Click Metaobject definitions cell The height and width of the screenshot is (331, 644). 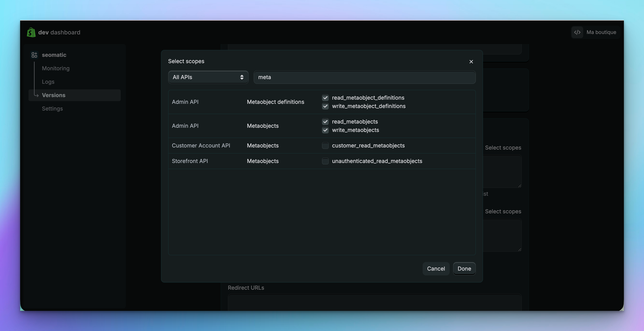275,102
